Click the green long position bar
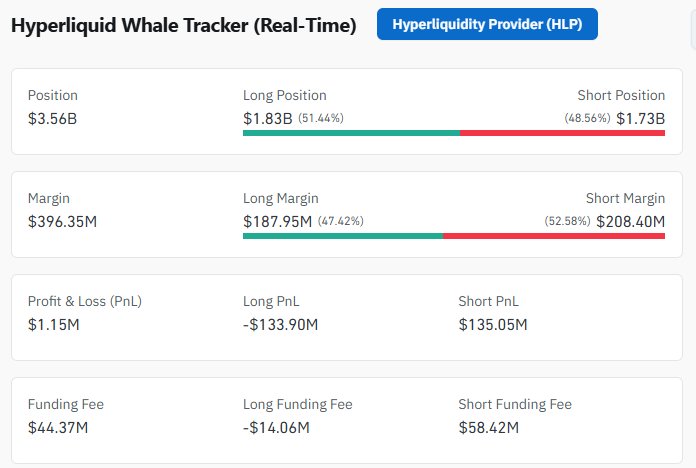The height and width of the screenshot is (468, 696). 351,133
